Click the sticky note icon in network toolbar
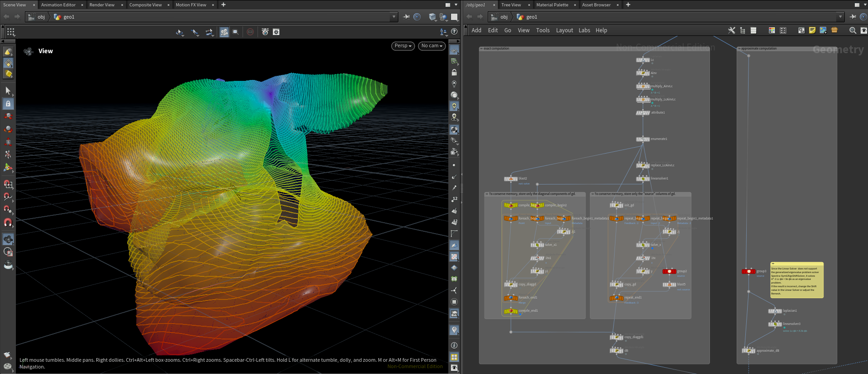Screen dimensions: 868x374 coord(812,30)
